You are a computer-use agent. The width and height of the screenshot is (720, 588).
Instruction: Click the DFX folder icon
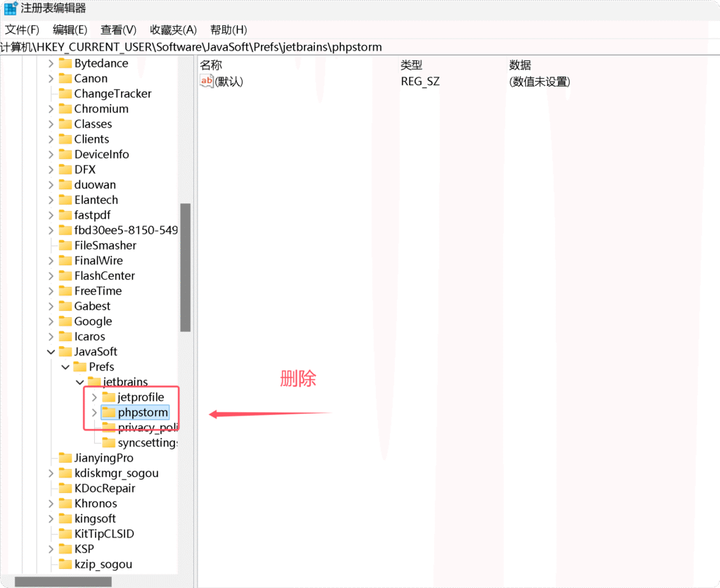(65, 169)
